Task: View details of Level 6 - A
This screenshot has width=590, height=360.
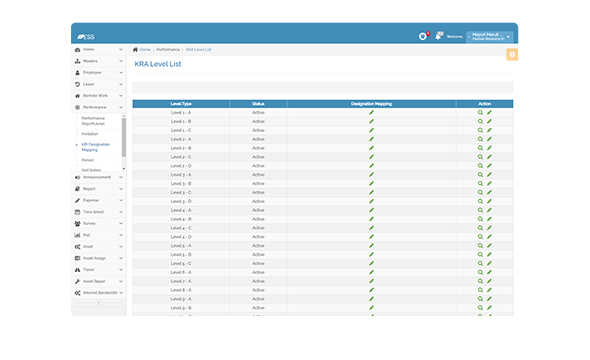Action: 480,272
